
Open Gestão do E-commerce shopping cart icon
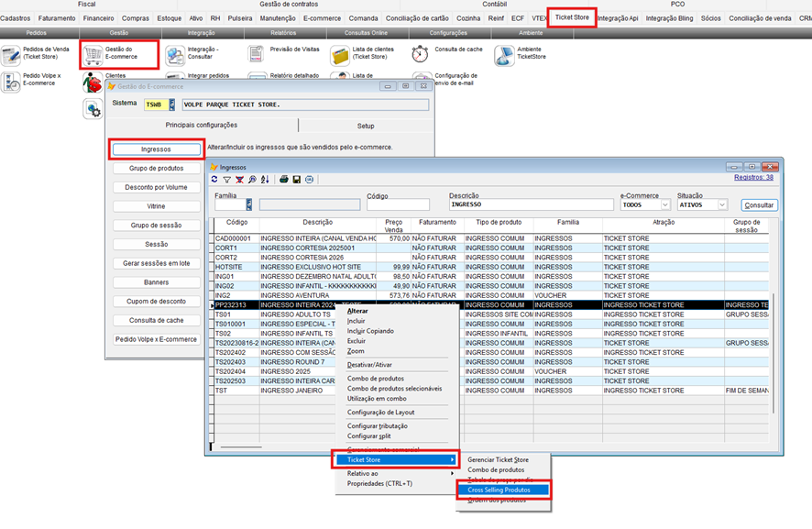[x=93, y=56]
